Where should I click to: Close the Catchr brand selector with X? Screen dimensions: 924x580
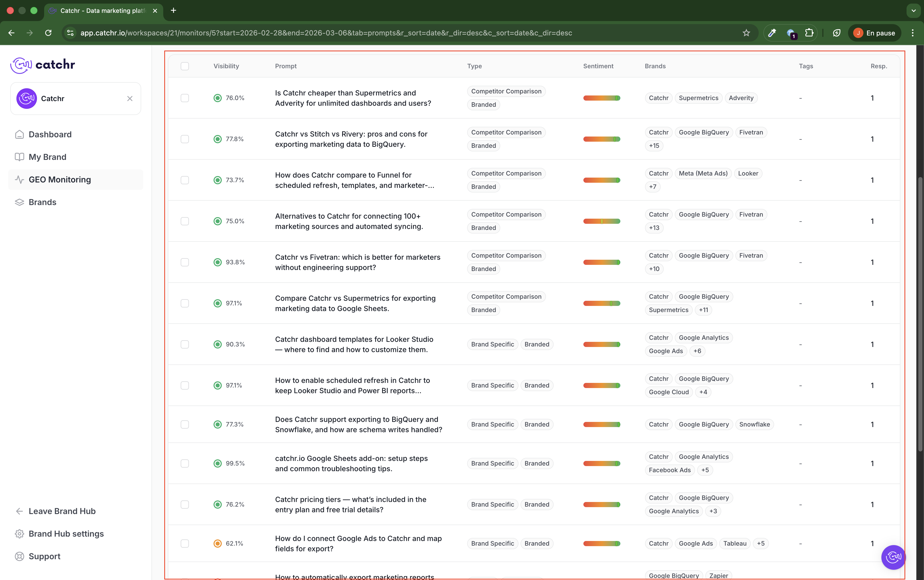tap(130, 99)
